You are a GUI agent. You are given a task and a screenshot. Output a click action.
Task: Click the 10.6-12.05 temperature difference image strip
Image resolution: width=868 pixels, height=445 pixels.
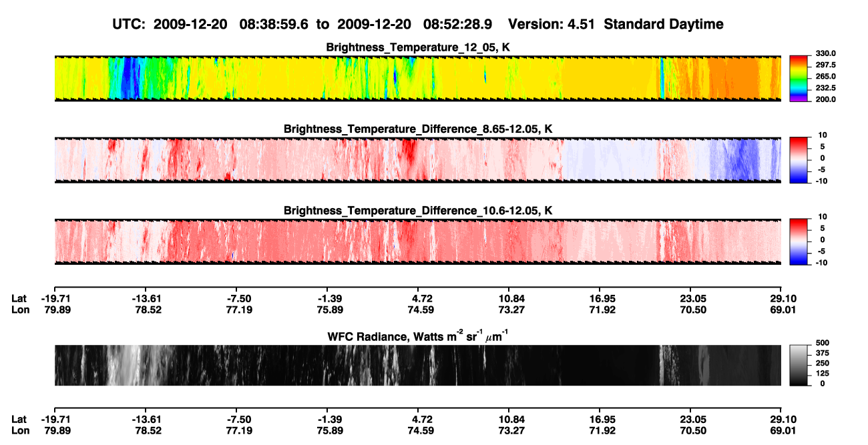tap(417, 242)
